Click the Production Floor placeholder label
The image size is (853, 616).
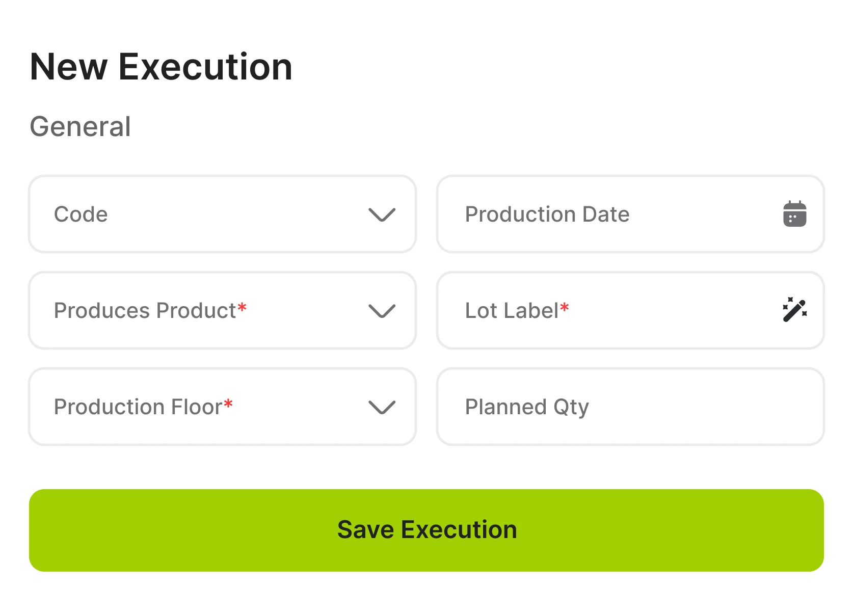coord(138,407)
